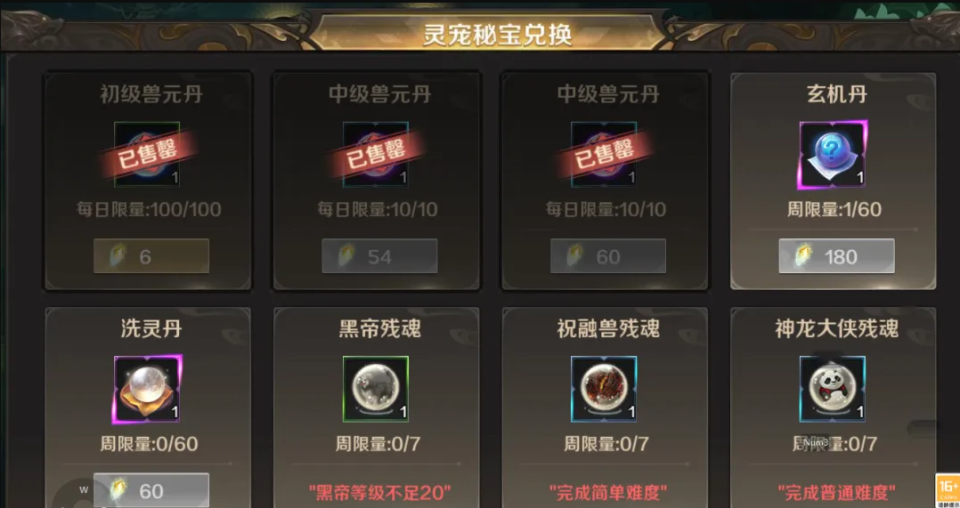Click the greyed 54 price button
This screenshot has width=960, height=508.
pyautogui.click(x=380, y=256)
